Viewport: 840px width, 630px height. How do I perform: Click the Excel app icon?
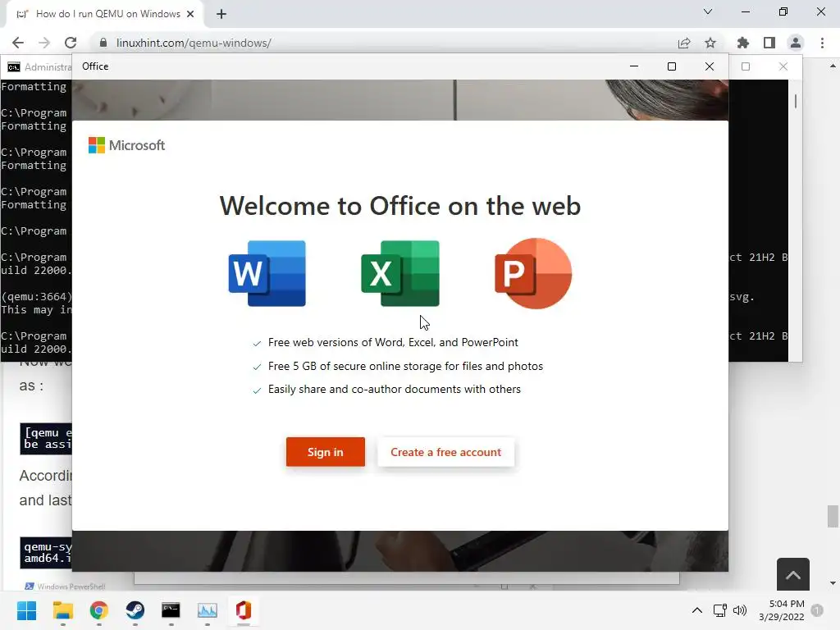click(400, 273)
